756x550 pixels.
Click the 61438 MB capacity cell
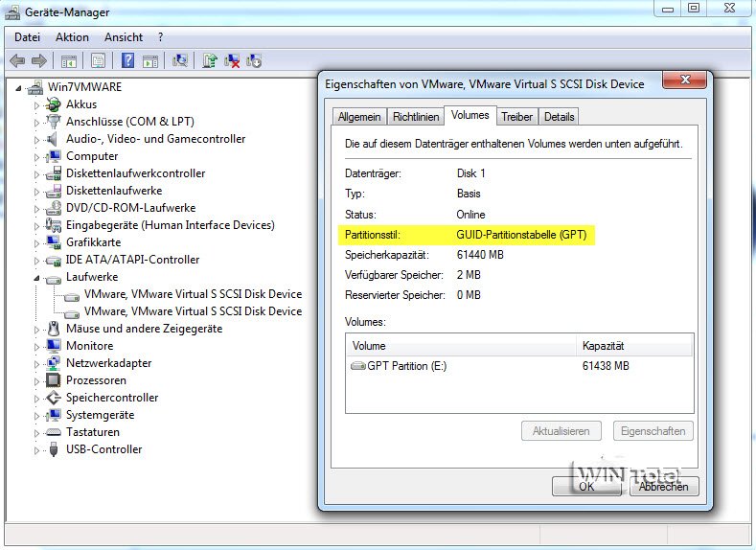pos(606,366)
